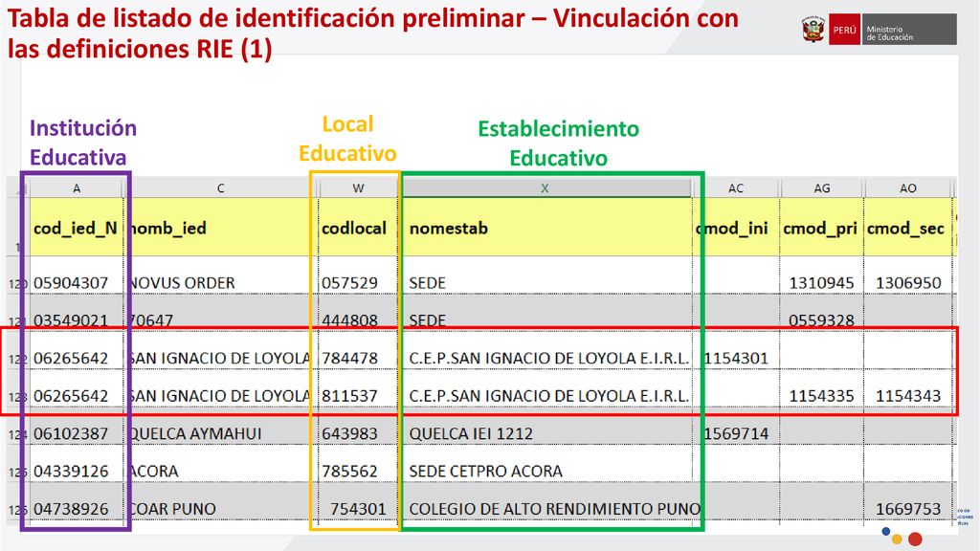Click the cmod_pri header cell

pyautogui.click(x=821, y=227)
